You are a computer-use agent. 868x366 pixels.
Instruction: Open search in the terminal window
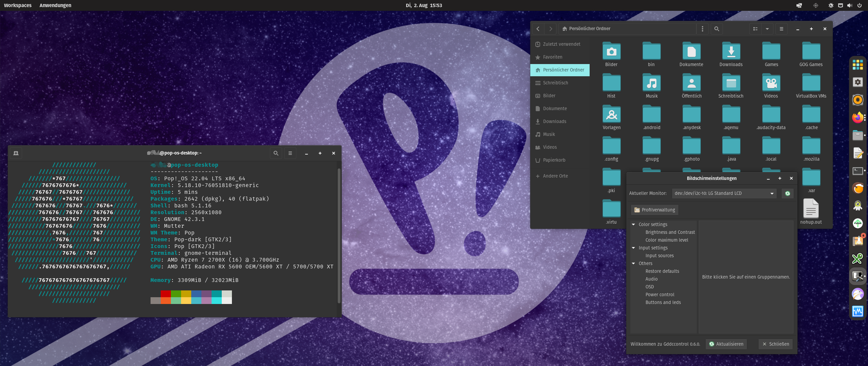point(276,153)
